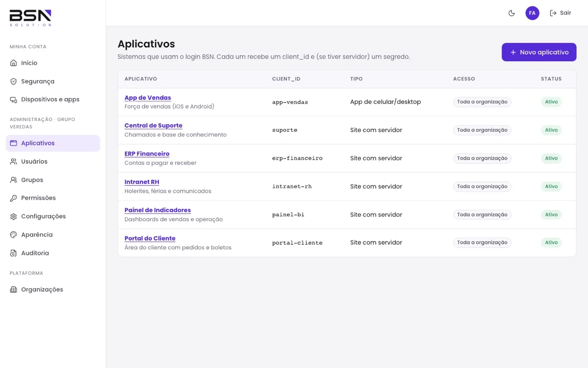Open the Painel de Indicadores link
Screen dimensions: 588x368
click(x=158, y=210)
